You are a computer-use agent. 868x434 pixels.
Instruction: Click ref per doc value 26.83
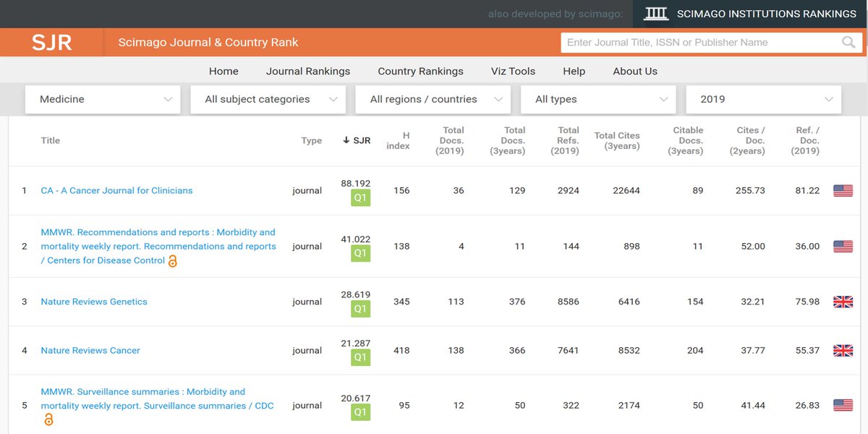(x=807, y=406)
